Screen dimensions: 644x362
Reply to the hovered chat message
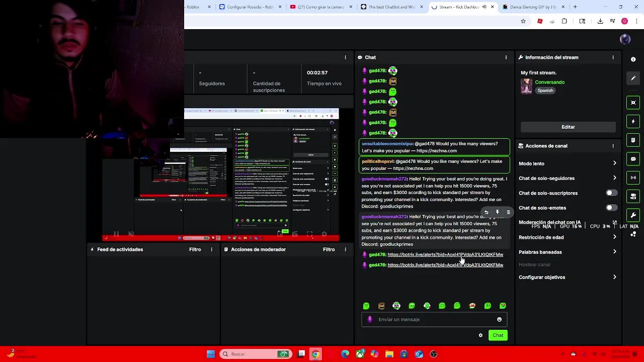(x=486, y=213)
